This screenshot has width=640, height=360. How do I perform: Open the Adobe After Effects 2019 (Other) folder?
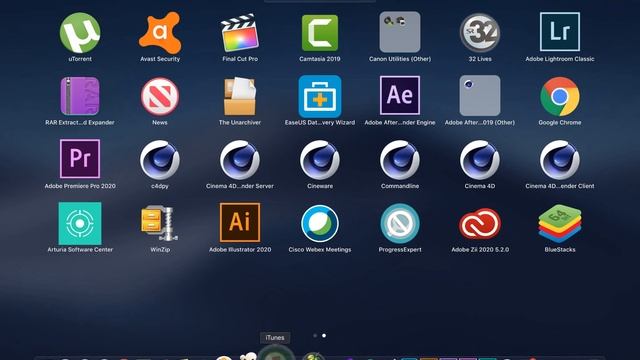(x=480, y=96)
